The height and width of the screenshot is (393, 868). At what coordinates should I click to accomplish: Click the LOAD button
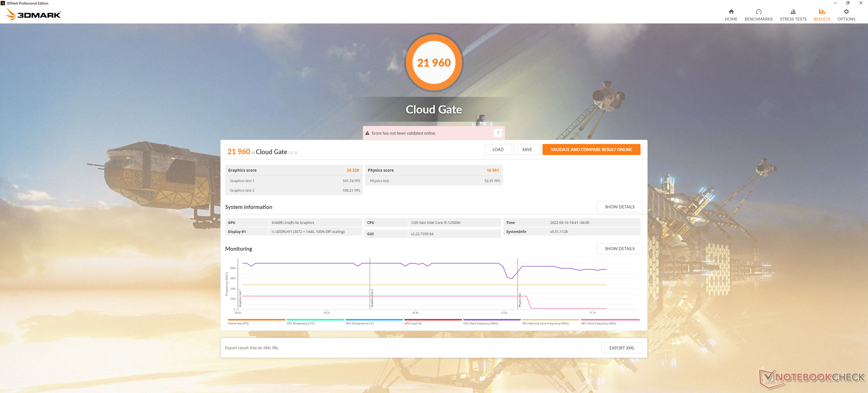click(x=498, y=150)
